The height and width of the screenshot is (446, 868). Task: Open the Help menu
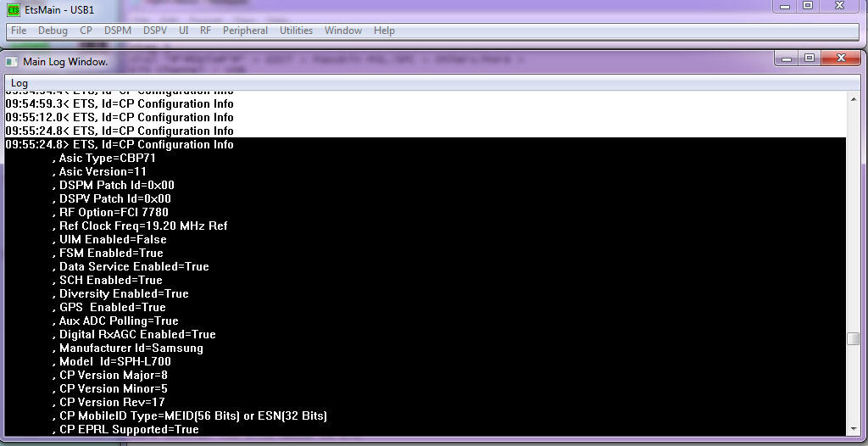pos(384,31)
